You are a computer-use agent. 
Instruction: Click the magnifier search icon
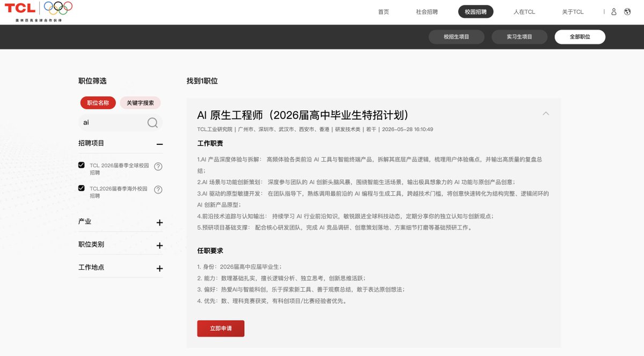tap(152, 123)
